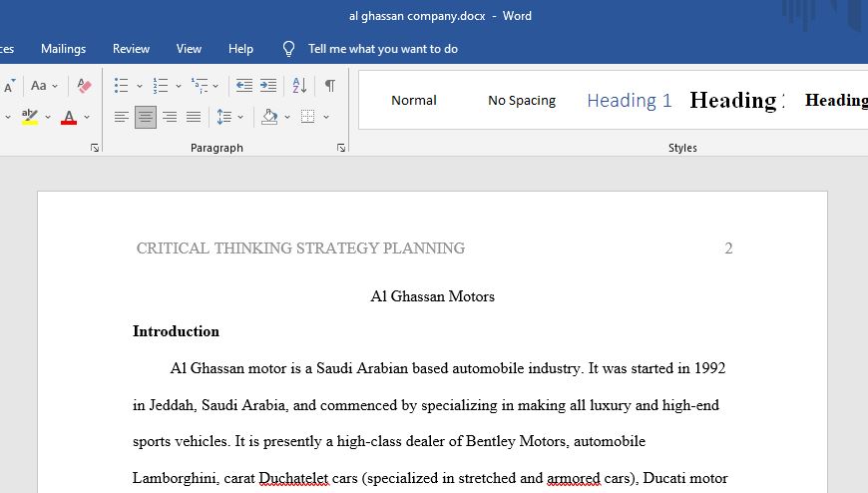This screenshot has width=868, height=493.
Task: Decrease the paragraph indent
Action: (244, 85)
